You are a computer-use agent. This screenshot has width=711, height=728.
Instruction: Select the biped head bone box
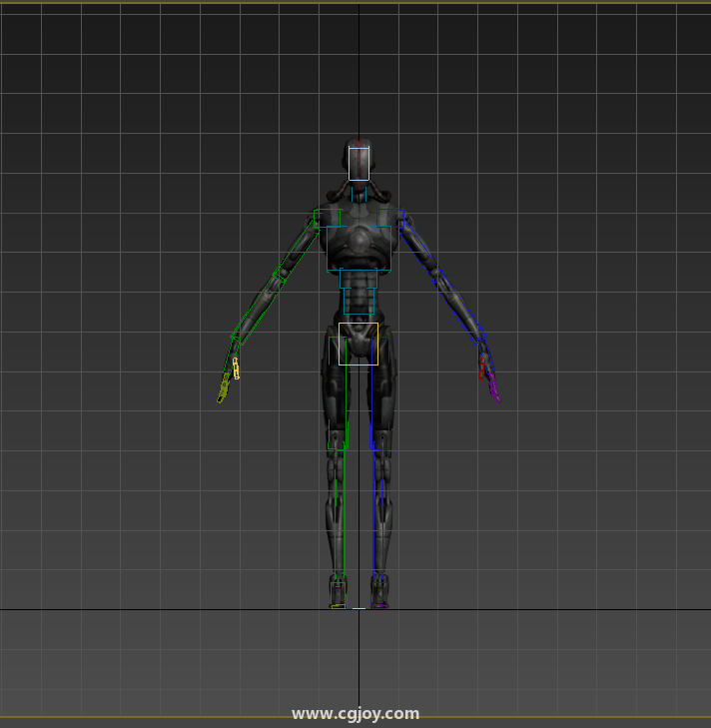tap(358, 163)
